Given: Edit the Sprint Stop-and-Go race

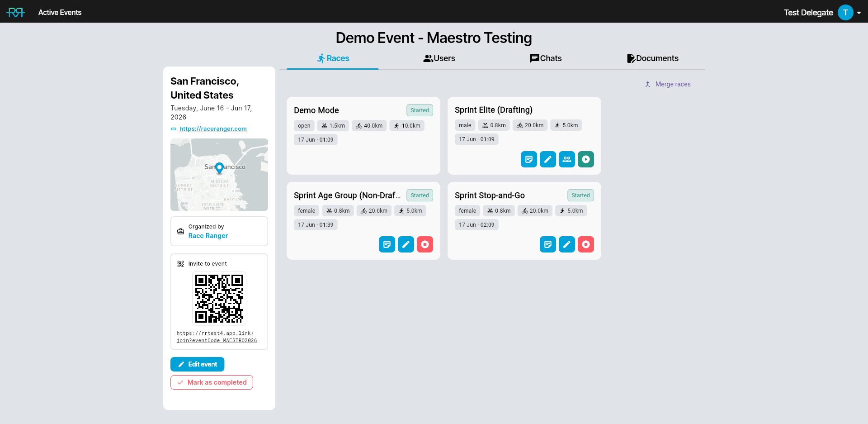Looking at the screenshot, I should [x=567, y=244].
